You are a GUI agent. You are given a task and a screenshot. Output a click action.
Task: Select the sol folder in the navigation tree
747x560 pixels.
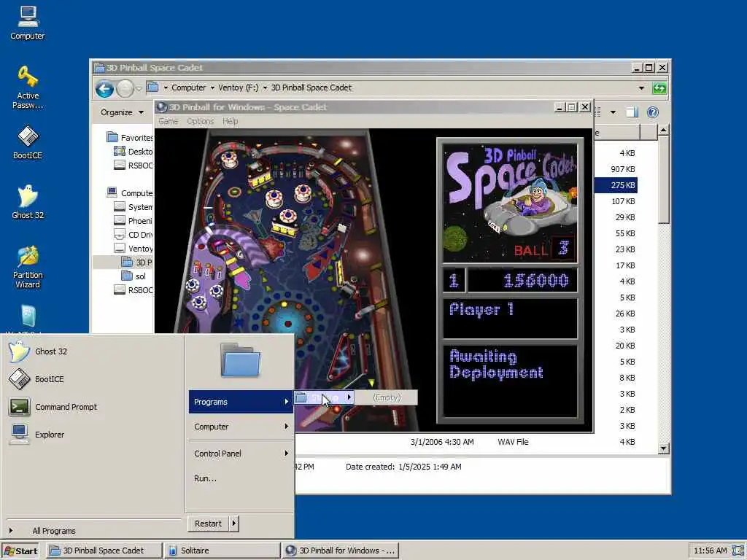[x=133, y=276]
